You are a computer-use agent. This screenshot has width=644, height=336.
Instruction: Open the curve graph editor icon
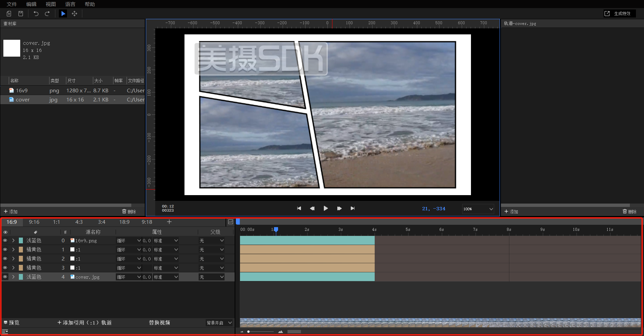tap(231, 222)
